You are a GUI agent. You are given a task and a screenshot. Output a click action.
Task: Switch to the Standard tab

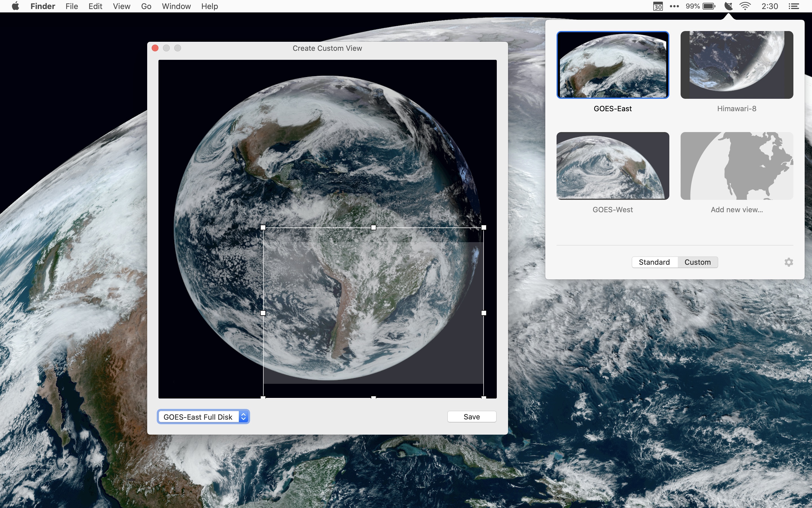point(654,262)
